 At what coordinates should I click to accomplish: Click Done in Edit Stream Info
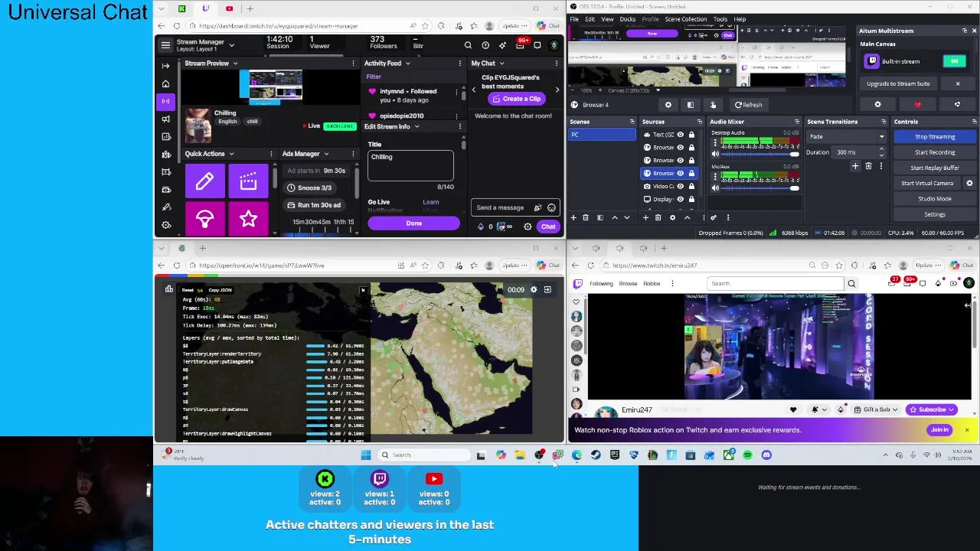(413, 223)
